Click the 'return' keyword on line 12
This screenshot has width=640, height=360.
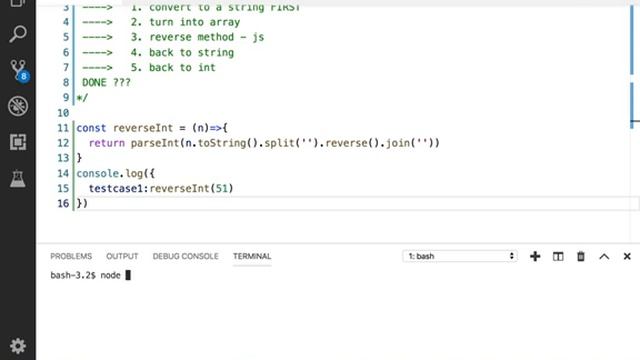coord(107,143)
